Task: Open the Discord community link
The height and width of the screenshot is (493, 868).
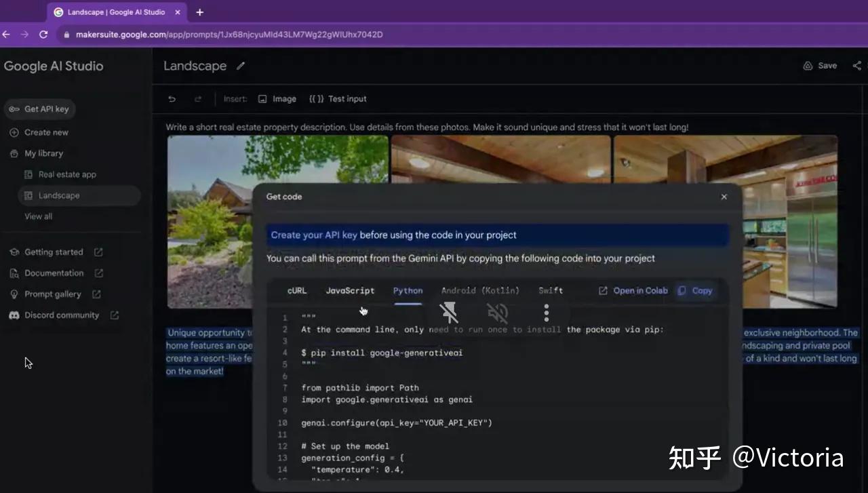Action: pos(63,315)
